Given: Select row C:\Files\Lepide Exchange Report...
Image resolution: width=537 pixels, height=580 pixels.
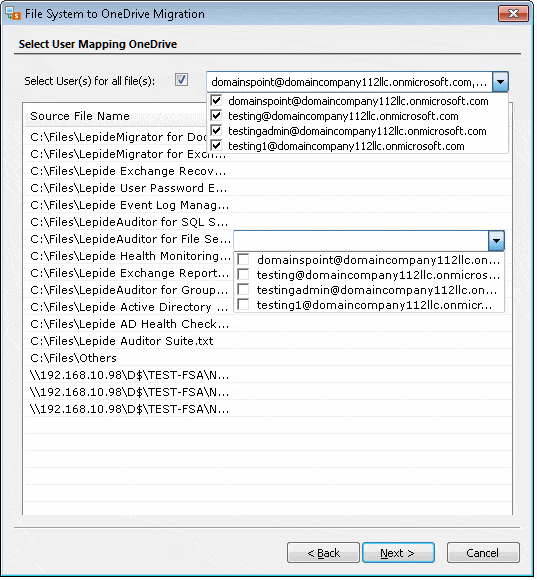Looking at the screenshot, I should click(130, 273).
